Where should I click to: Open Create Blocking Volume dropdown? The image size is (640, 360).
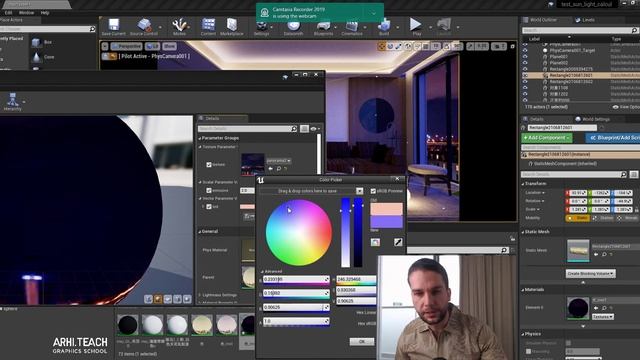coord(591,273)
